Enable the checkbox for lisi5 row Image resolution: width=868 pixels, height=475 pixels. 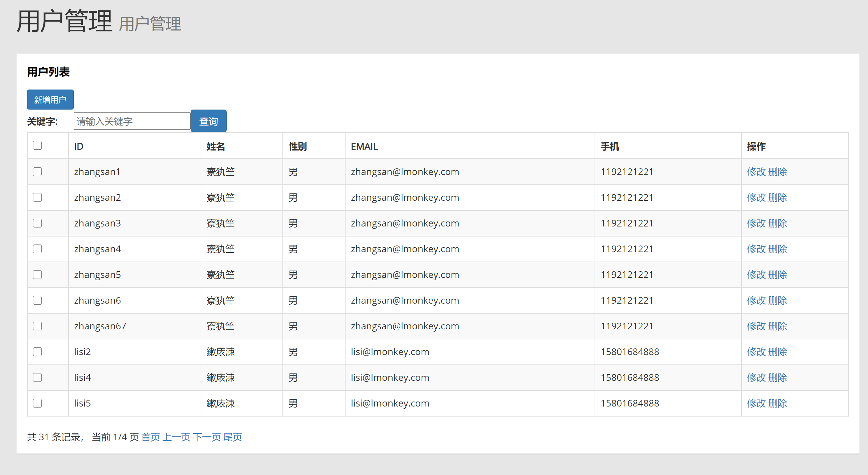tap(37, 403)
